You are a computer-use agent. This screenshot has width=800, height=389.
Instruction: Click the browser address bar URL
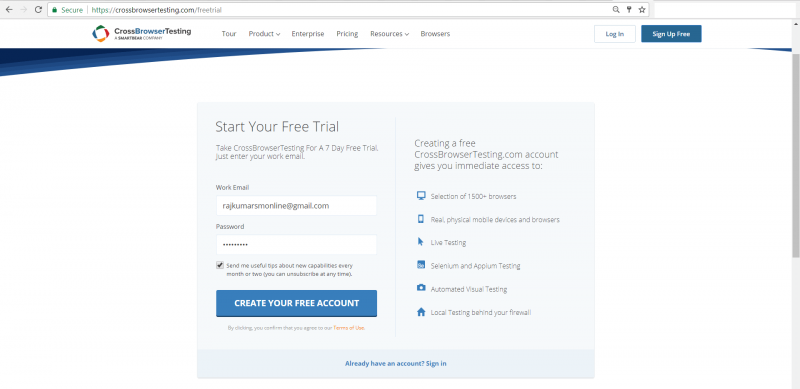(x=157, y=10)
